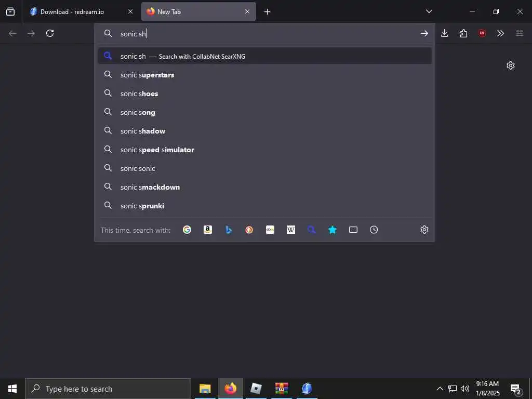Show hidden system tray icons
The image size is (532, 399).
click(440, 389)
